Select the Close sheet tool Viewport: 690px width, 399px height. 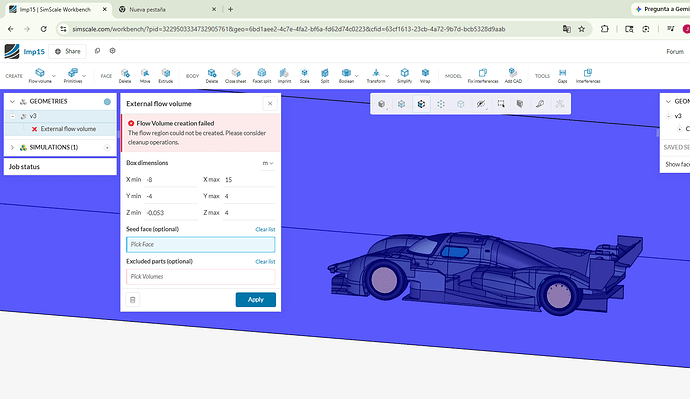click(235, 75)
